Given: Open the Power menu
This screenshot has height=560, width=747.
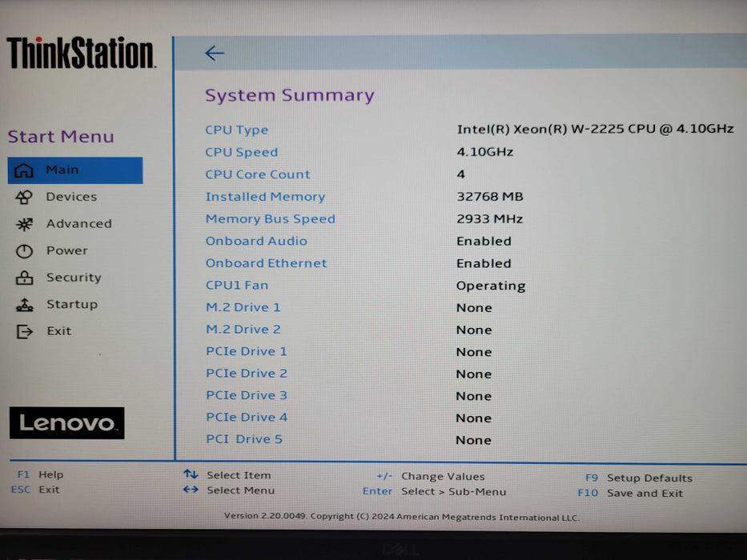Looking at the screenshot, I should pyautogui.click(x=66, y=250).
